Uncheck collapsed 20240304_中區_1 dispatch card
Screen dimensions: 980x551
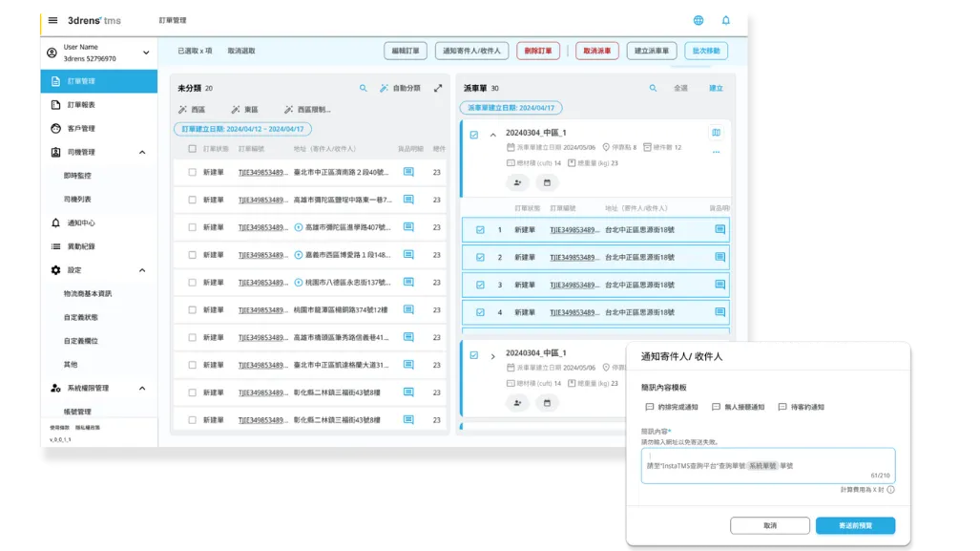(473, 355)
